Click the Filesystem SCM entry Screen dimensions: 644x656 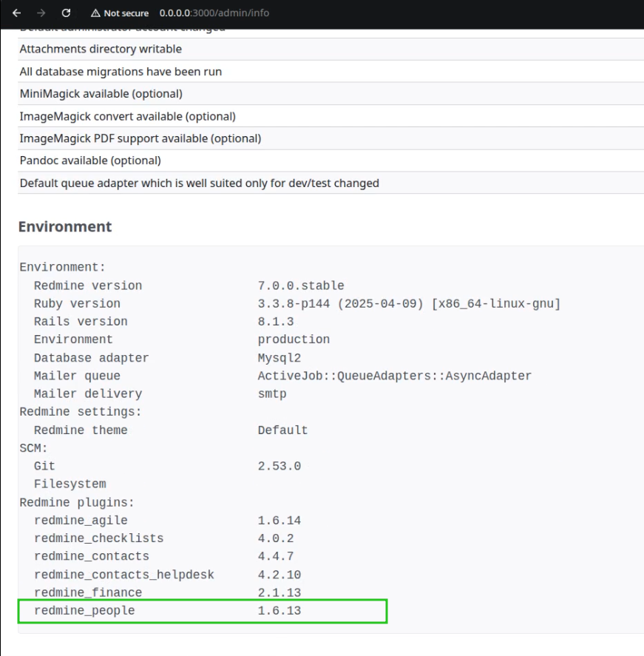point(70,484)
